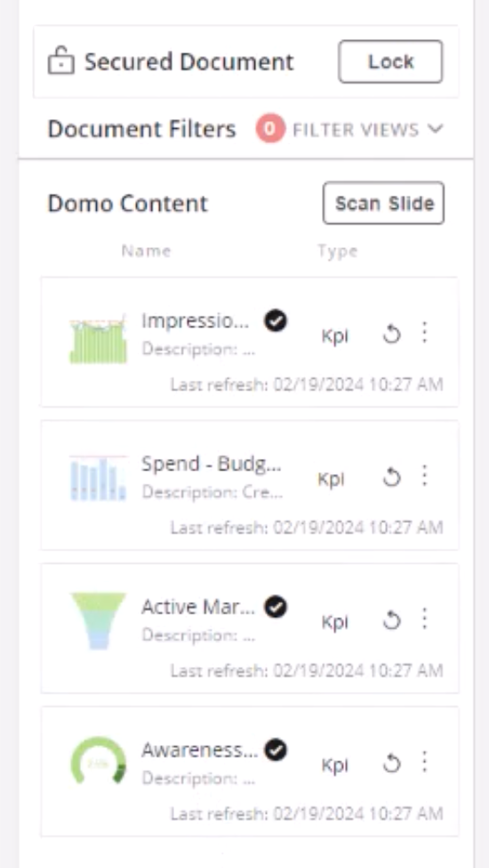Click the Kpi type label for Awareness

point(334,765)
